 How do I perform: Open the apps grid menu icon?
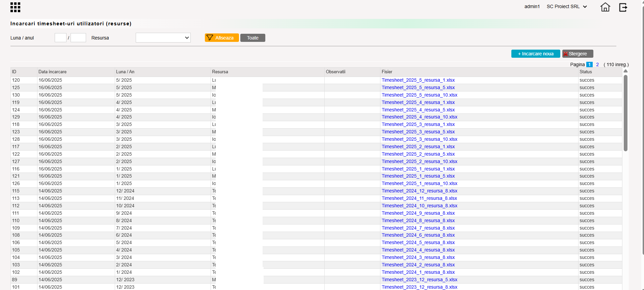click(15, 7)
